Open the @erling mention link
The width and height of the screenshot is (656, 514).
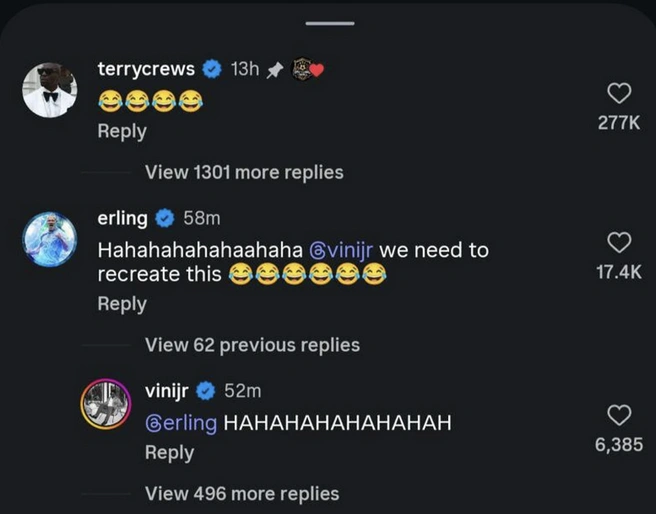(181, 423)
